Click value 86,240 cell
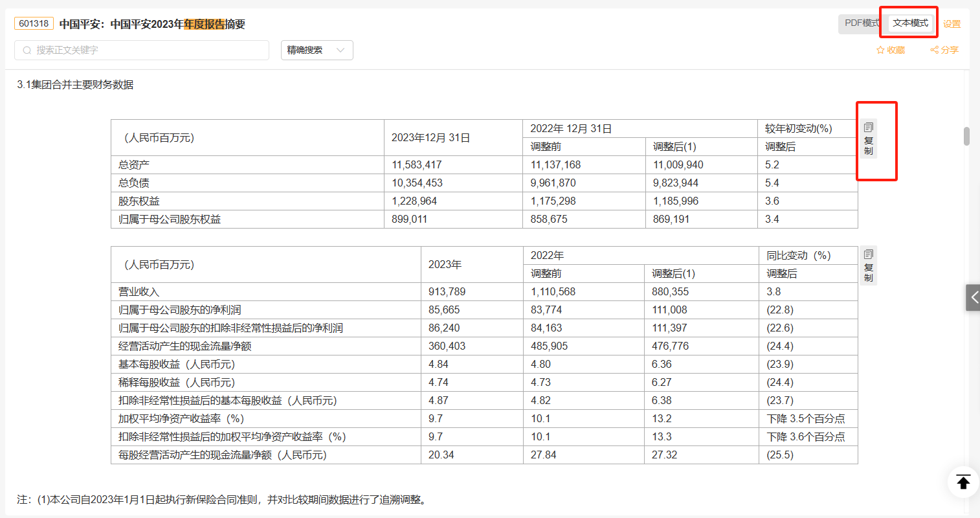This screenshot has height=518, width=980. [x=444, y=328]
